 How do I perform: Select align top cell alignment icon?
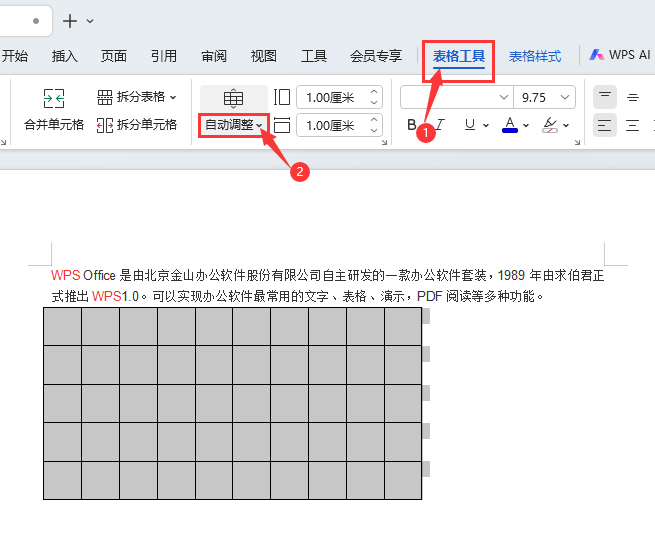tap(604, 97)
